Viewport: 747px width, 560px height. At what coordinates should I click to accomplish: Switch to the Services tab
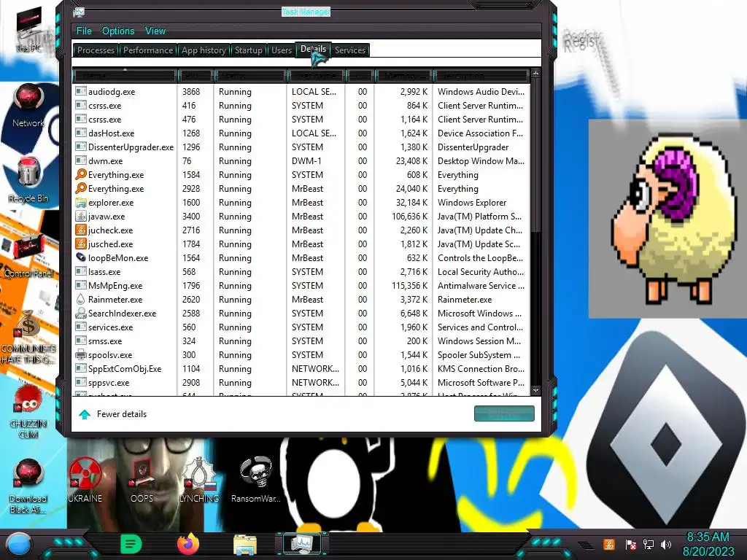pyautogui.click(x=349, y=50)
